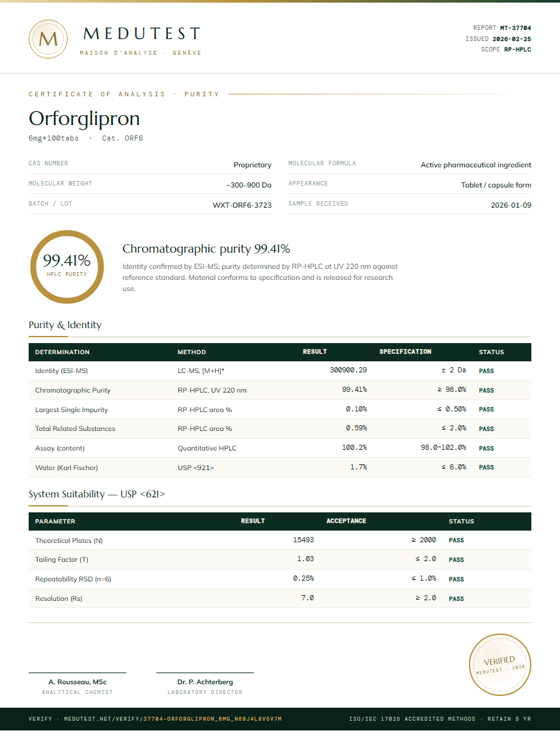Click the Tablet / capsule form value
Image resolution: width=560 pixels, height=750 pixels.
(496, 185)
